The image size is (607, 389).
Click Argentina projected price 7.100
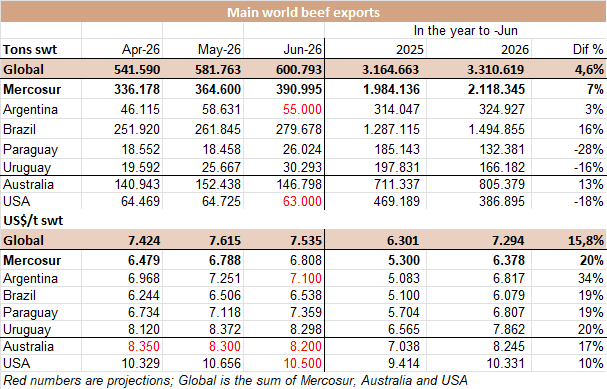tap(306, 278)
